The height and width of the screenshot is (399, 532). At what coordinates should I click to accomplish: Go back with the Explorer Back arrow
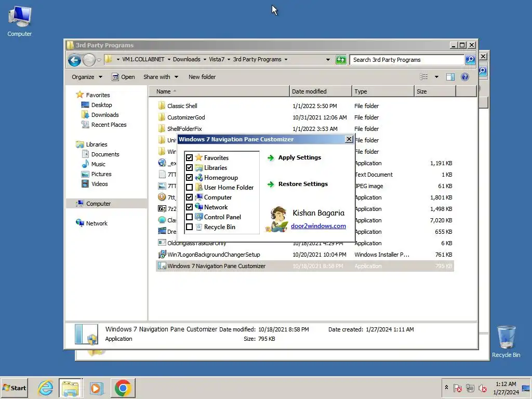(x=74, y=60)
